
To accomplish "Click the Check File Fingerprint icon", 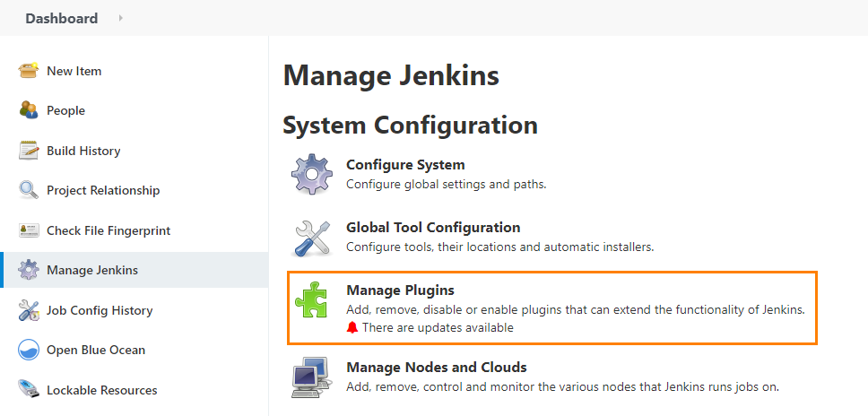I will pos(29,230).
